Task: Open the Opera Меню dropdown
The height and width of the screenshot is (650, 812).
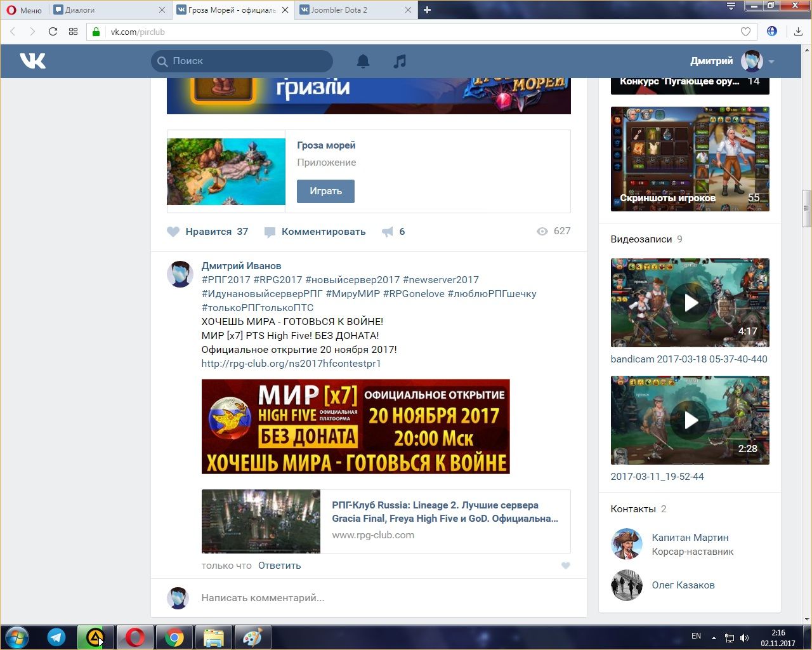Action: 24,10
